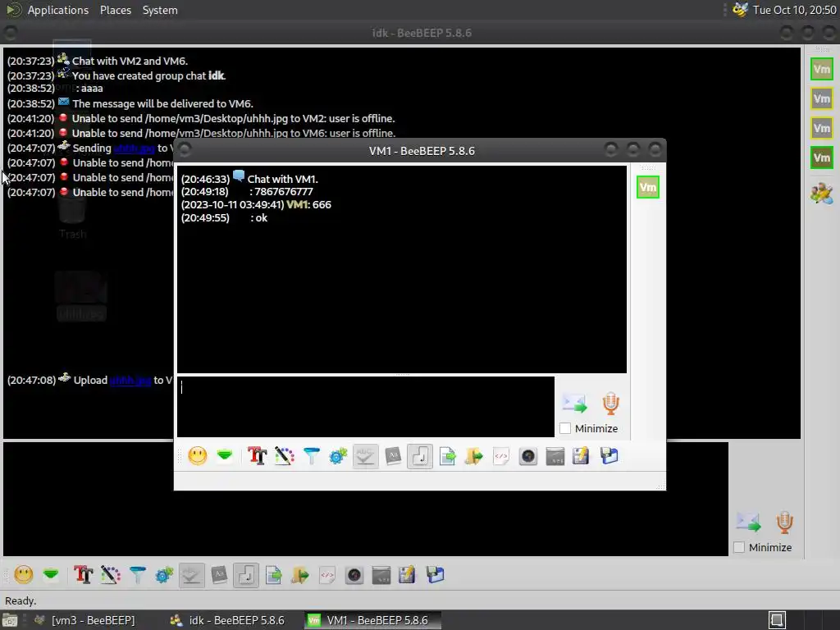Click 'The message will be delivered to VM6.'
The image size is (840, 630).
pyautogui.click(x=163, y=104)
